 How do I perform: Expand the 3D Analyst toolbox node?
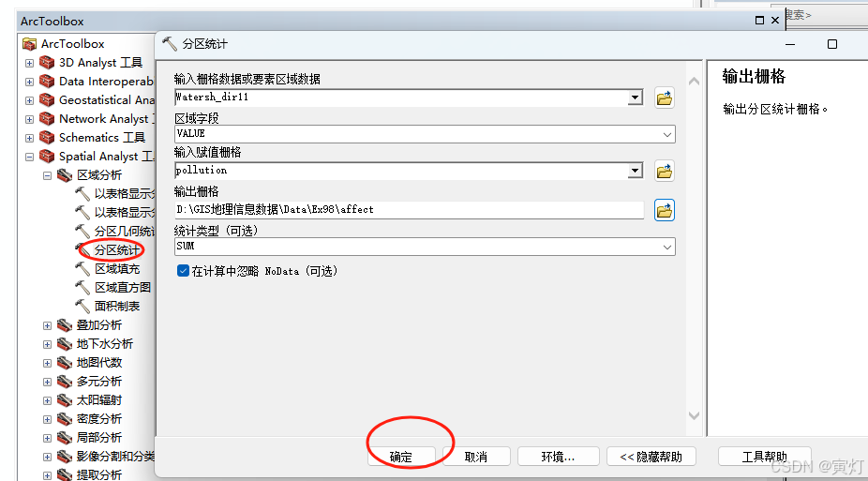pos(29,63)
